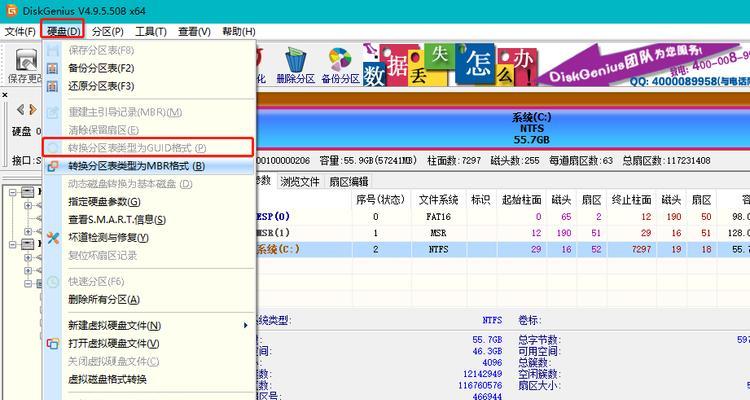Select the ESP(0) partition row
Viewport: 750px width, 400px height.
(x=503, y=217)
